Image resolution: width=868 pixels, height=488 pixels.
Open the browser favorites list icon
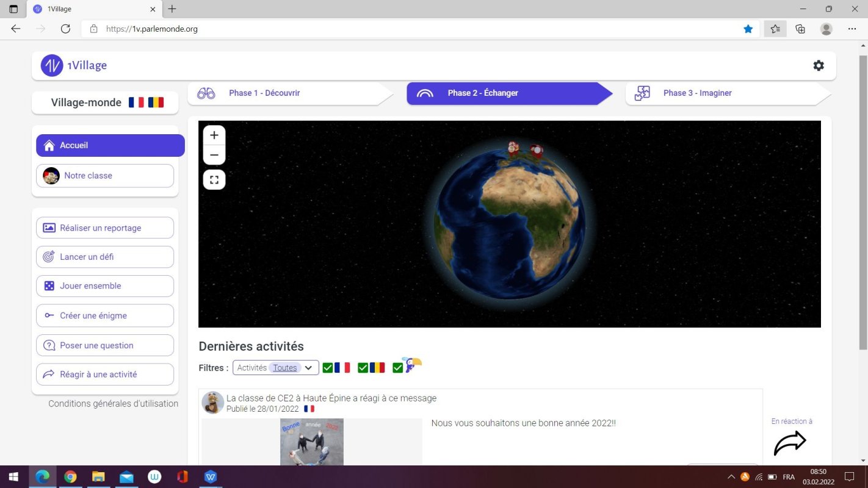click(775, 29)
